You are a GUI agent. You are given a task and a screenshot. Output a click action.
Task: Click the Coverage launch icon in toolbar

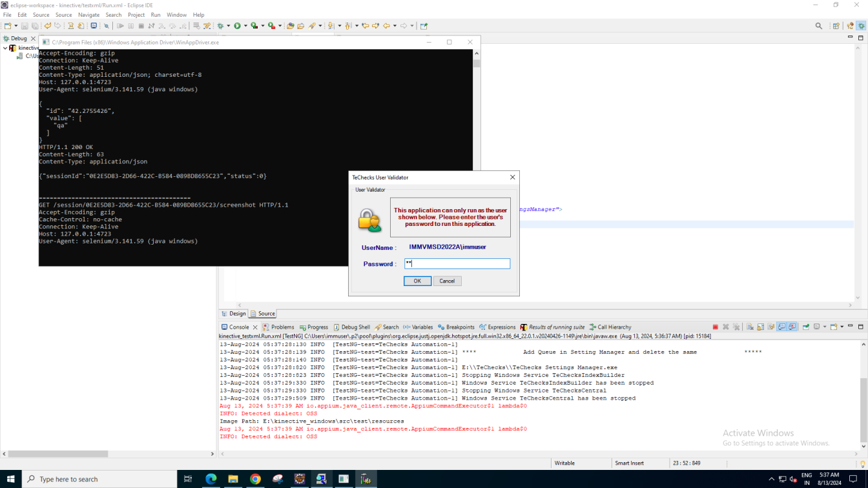tap(254, 26)
